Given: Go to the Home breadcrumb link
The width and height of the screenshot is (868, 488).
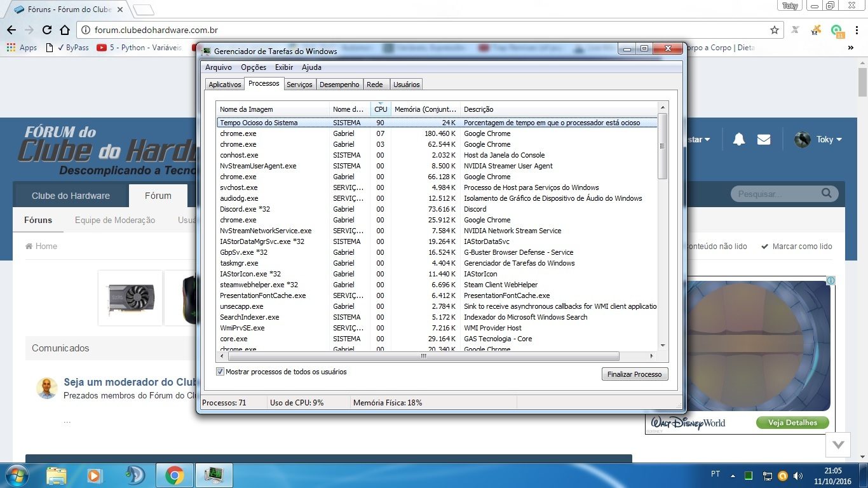Looking at the screenshot, I should [x=41, y=246].
